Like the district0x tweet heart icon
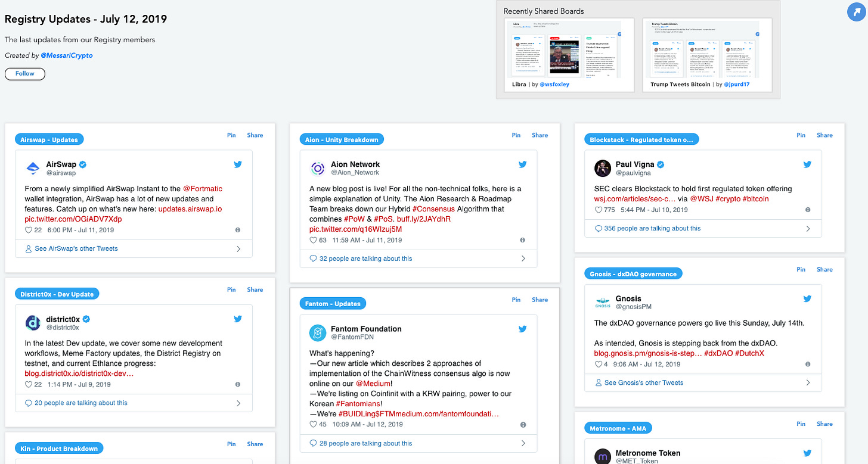 point(29,385)
